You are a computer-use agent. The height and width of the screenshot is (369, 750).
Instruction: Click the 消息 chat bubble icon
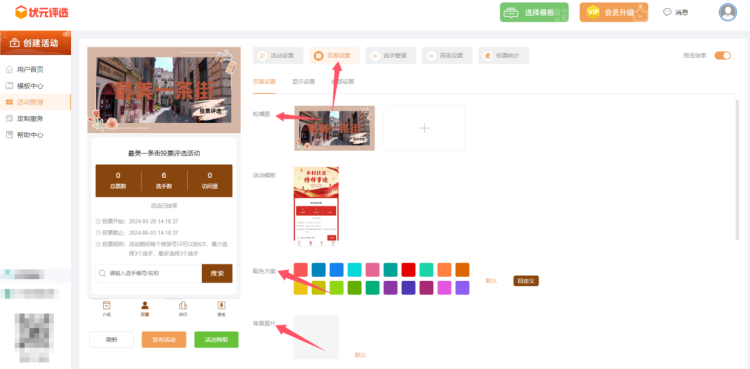667,12
